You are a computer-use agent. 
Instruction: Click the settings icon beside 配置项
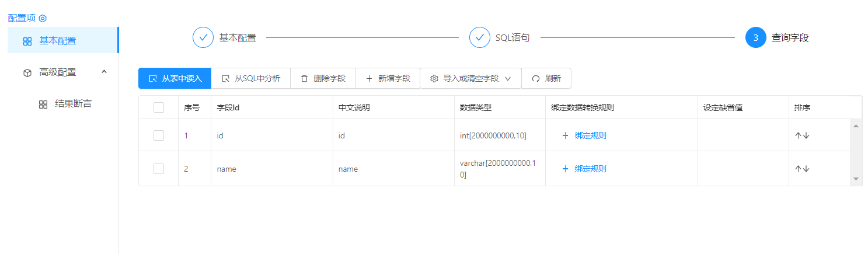coord(43,18)
